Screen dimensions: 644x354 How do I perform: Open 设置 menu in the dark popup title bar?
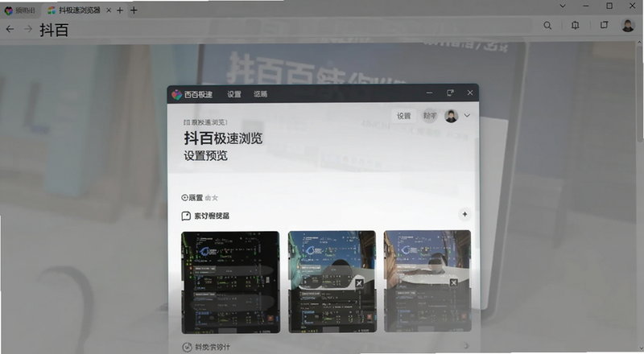coord(234,94)
